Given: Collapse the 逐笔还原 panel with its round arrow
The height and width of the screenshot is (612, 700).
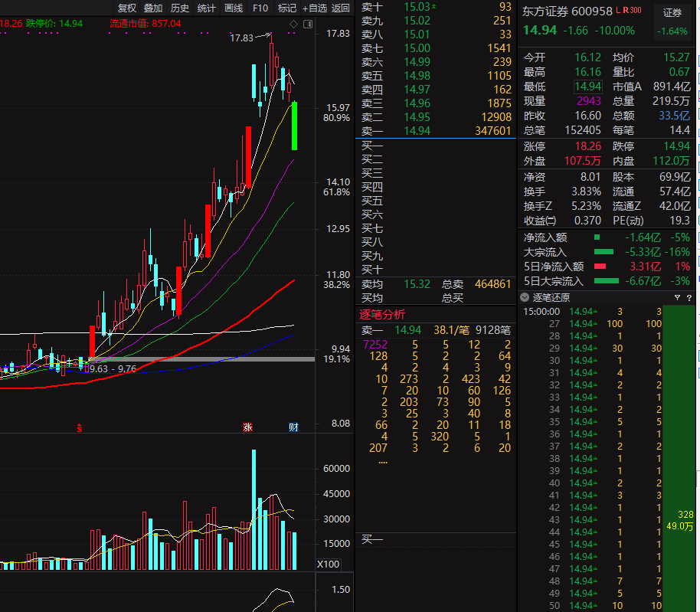Looking at the screenshot, I should 525,297.
